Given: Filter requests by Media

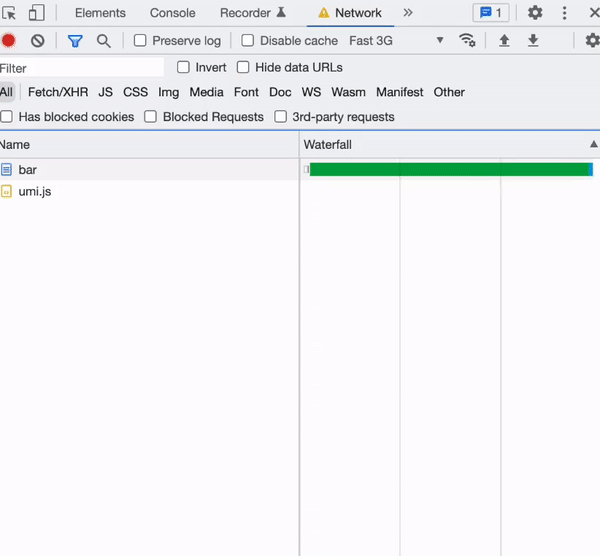Looking at the screenshot, I should pyautogui.click(x=207, y=92).
